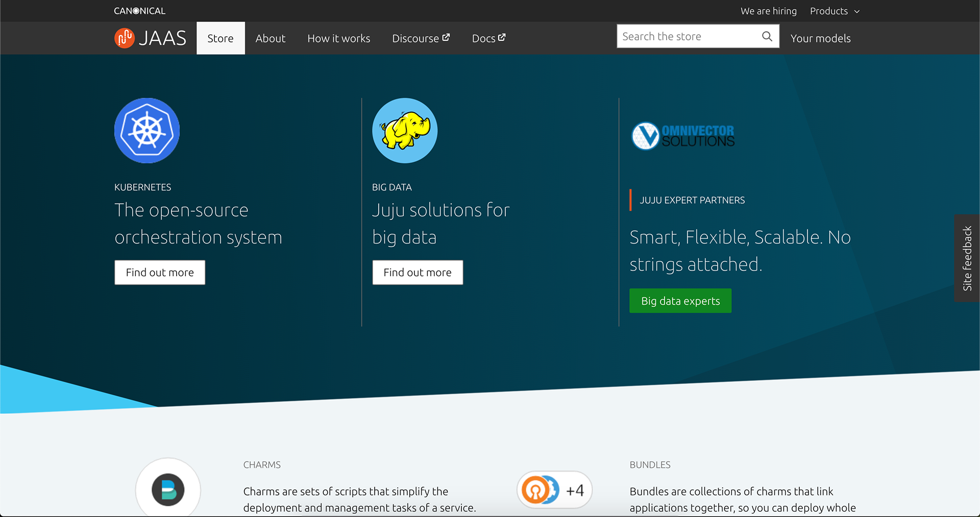Click the KUBERNETES category label

coord(143,187)
